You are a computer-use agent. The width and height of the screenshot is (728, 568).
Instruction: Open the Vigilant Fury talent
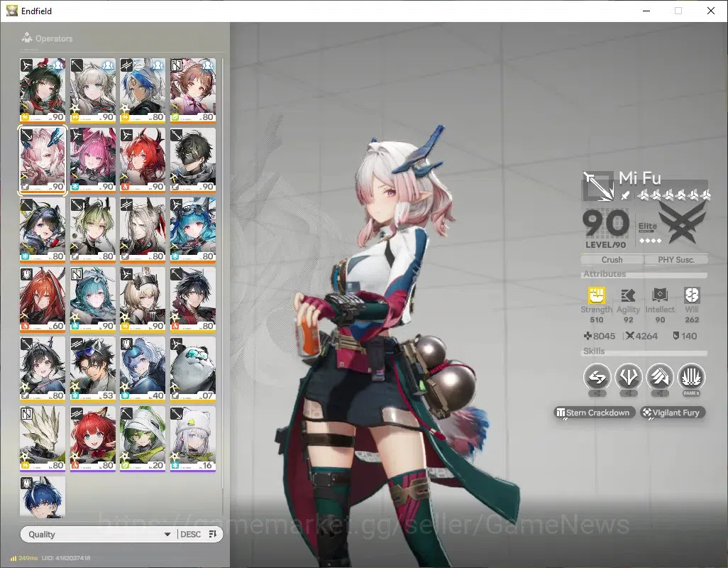click(x=672, y=413)
